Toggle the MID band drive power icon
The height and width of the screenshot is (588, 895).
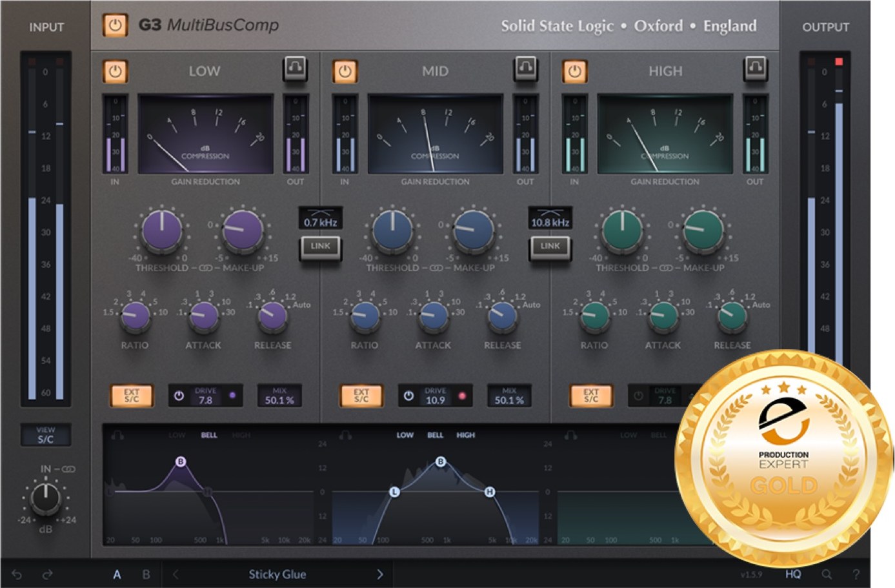pyautogui.click(x=408, y=396)
